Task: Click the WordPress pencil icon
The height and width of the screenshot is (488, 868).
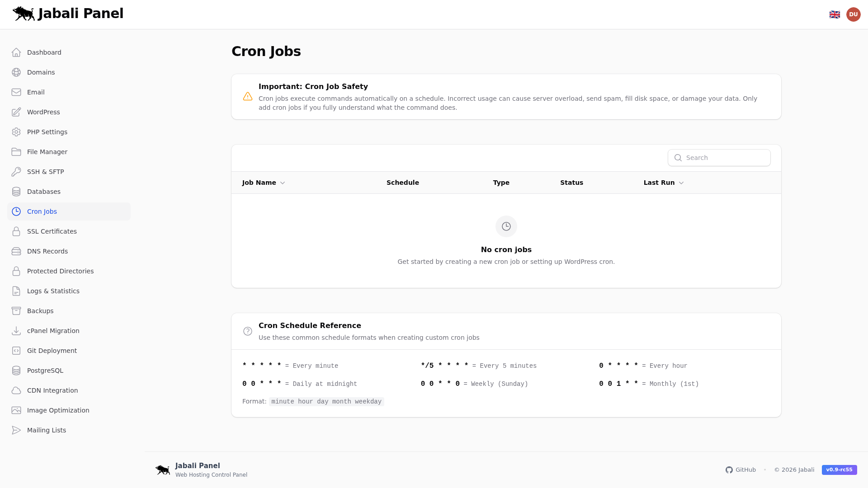Action: pos(16,112)
